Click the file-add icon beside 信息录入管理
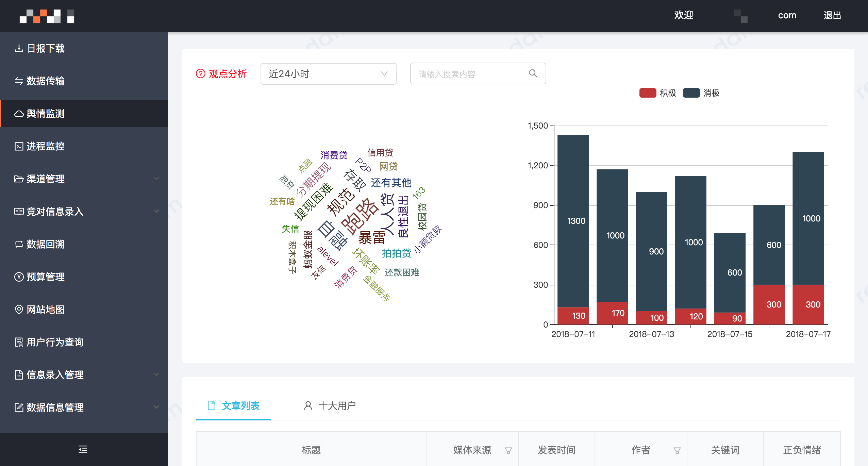 (19, 375)
